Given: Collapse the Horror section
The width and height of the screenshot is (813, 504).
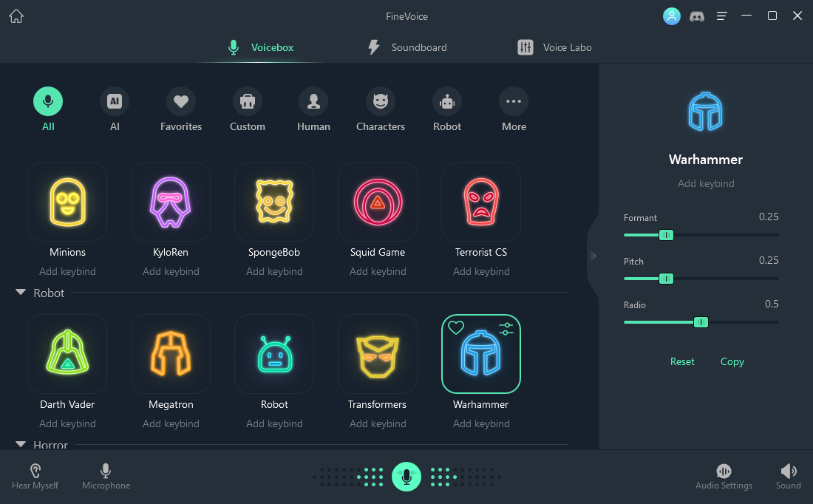Looking at the screenshot, I should coord(21,444).
